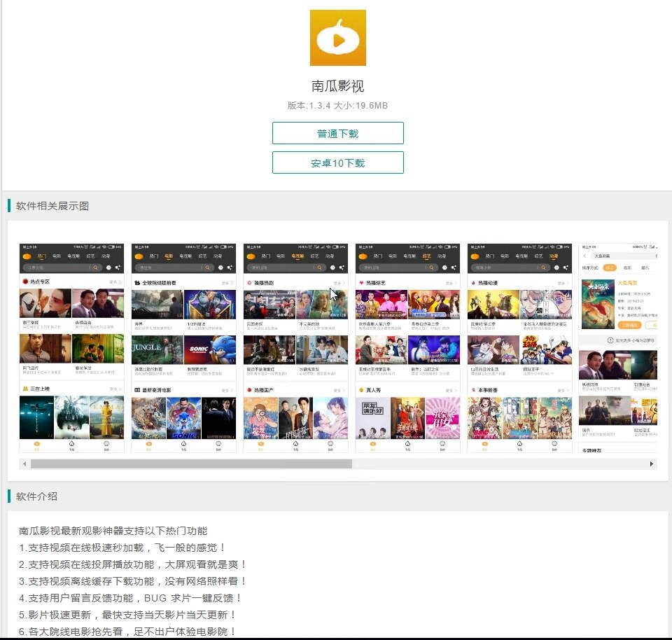
Task: Tap the back arrow on the 大鱼海棠 page
Action: click(x=585, y=256)
